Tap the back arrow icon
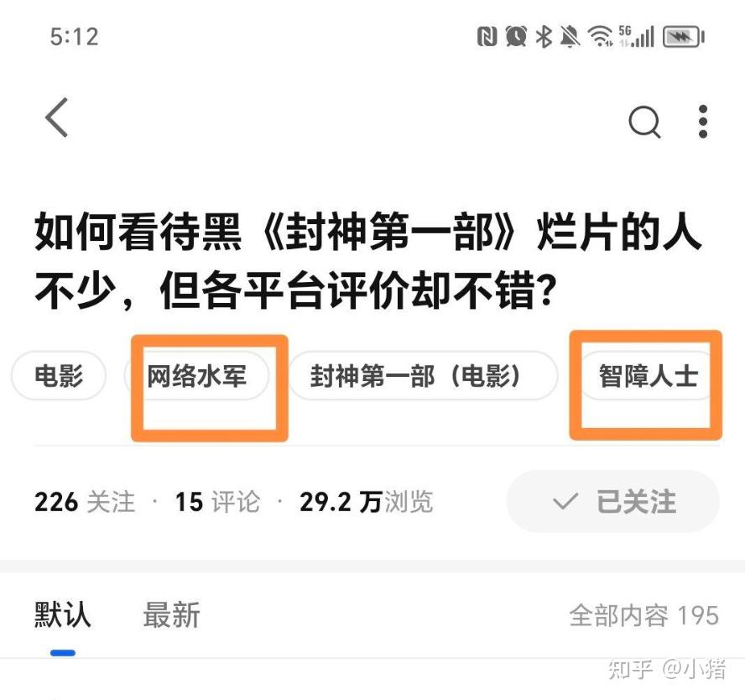This screenshot has height=700, width=745. (57, 118)
